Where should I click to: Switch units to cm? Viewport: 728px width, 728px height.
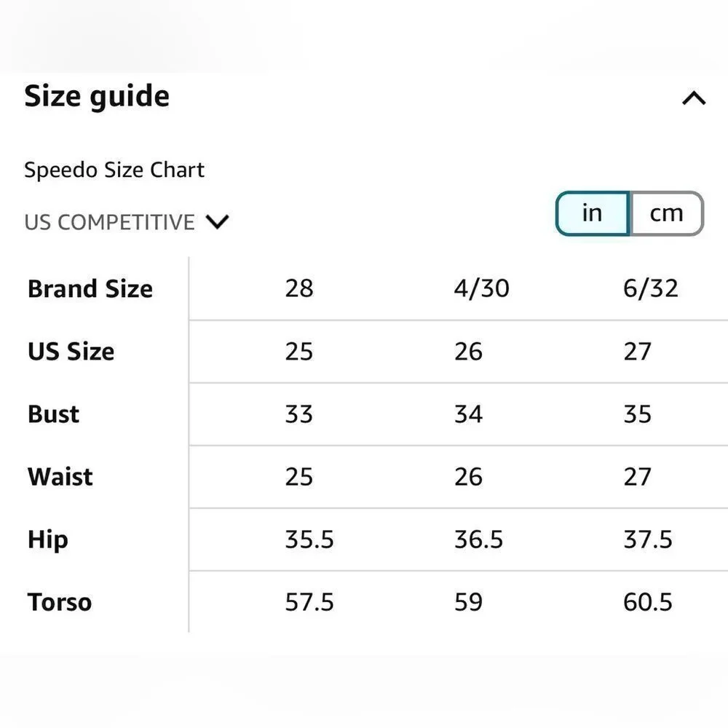[666, 213]
